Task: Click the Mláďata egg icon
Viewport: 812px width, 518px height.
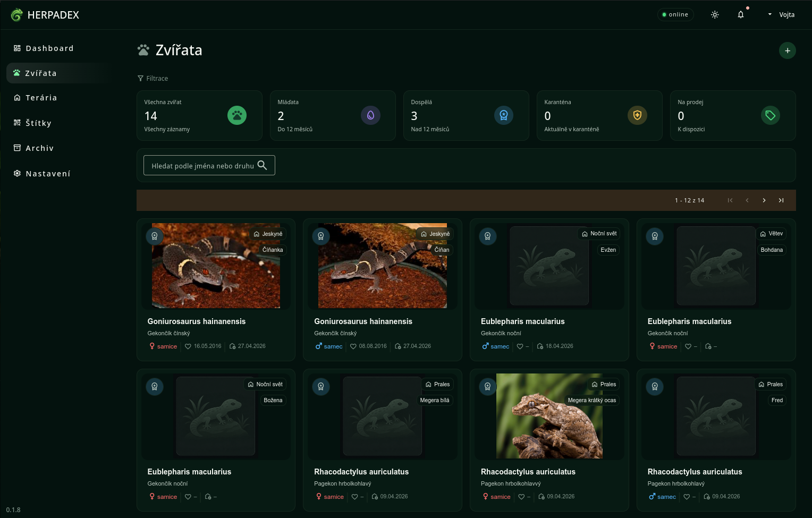Action: [370, 115]
